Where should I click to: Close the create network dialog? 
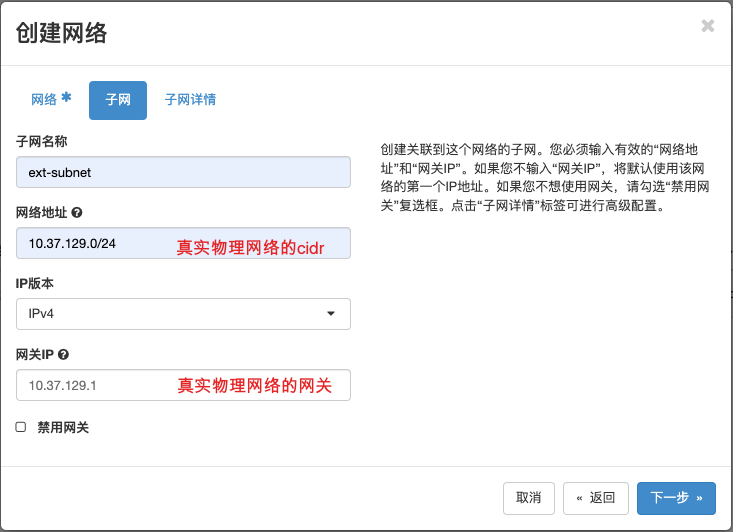click(707, 26)
